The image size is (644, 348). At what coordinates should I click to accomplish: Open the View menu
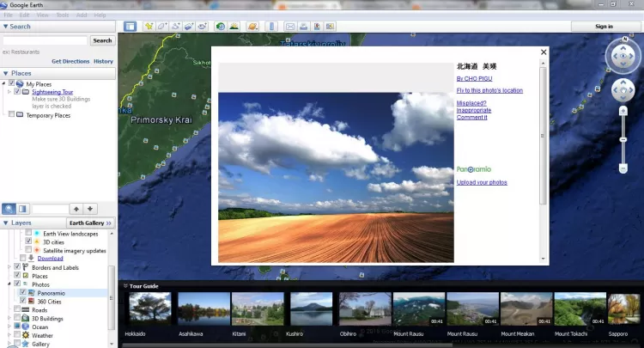[40, 15]
